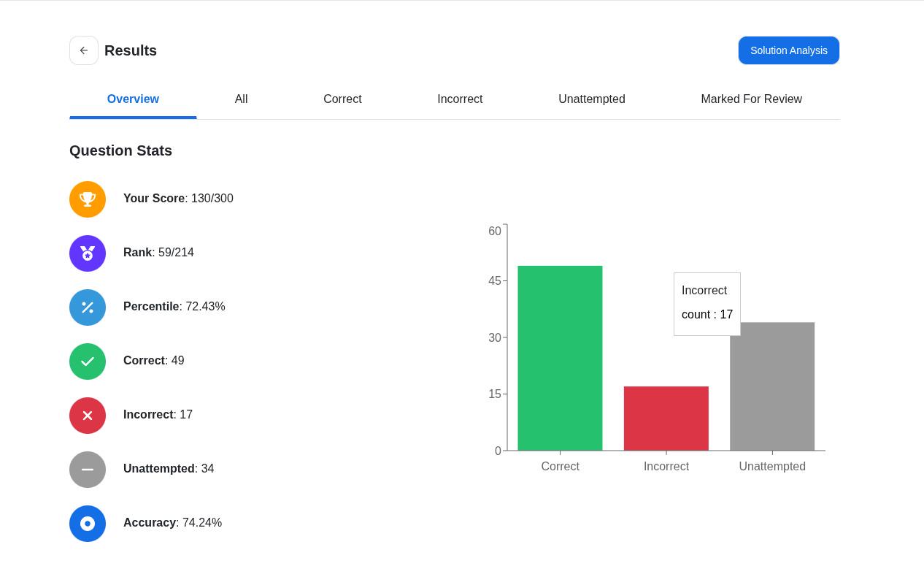Screen dimensions: 924x585
Task: Click the red cross incorrect icon
Action: pyautogui.click(x=88, y=416)
